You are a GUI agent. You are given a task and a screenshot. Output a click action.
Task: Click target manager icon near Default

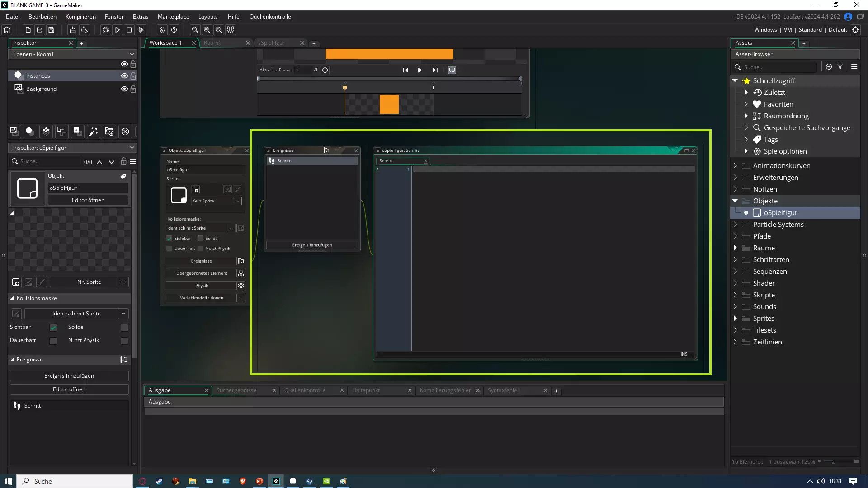tap(855, 30)
